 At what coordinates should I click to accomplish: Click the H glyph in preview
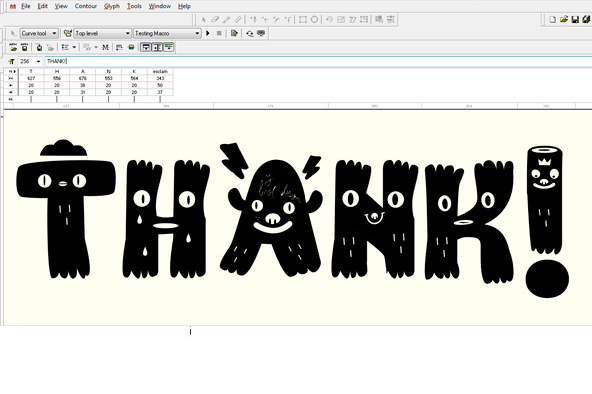click(x=166, y=219)
